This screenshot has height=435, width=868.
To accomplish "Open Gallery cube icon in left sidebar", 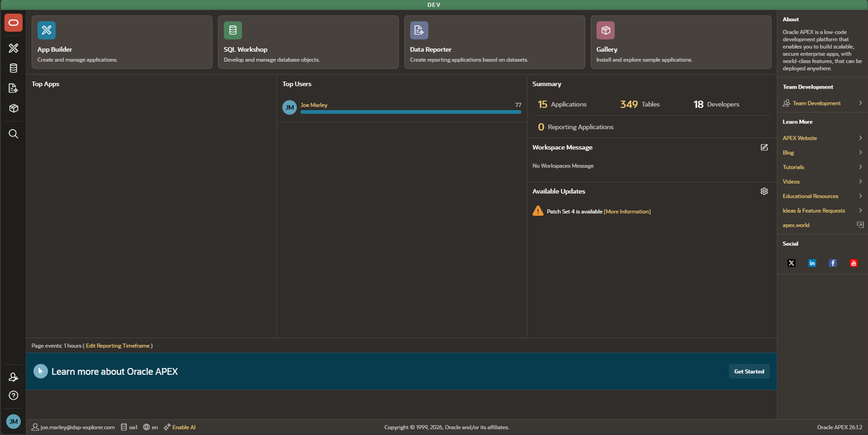I will pyautogui.click(x=14, y=108).
